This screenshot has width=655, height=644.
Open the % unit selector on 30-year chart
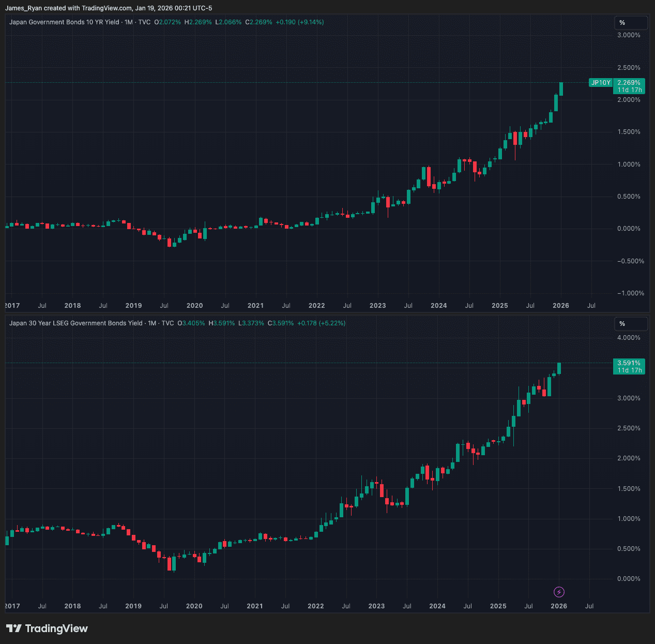tap(630, 324)
